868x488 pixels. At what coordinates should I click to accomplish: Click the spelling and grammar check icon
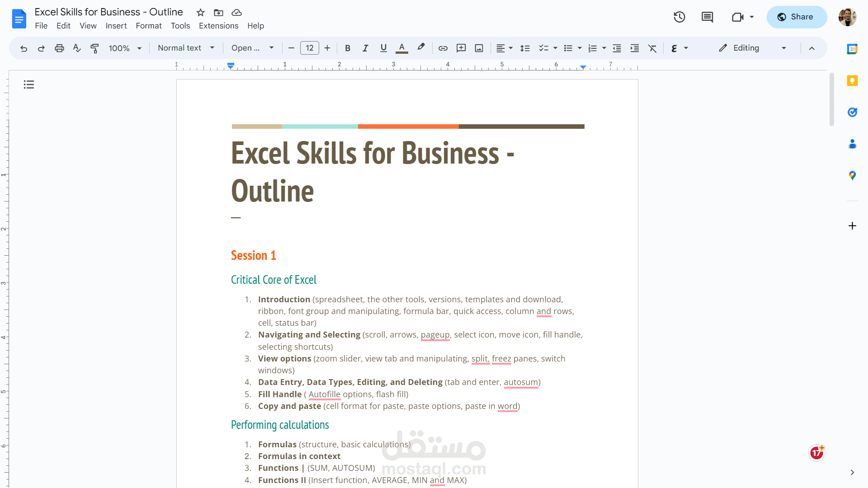point(77,48)
